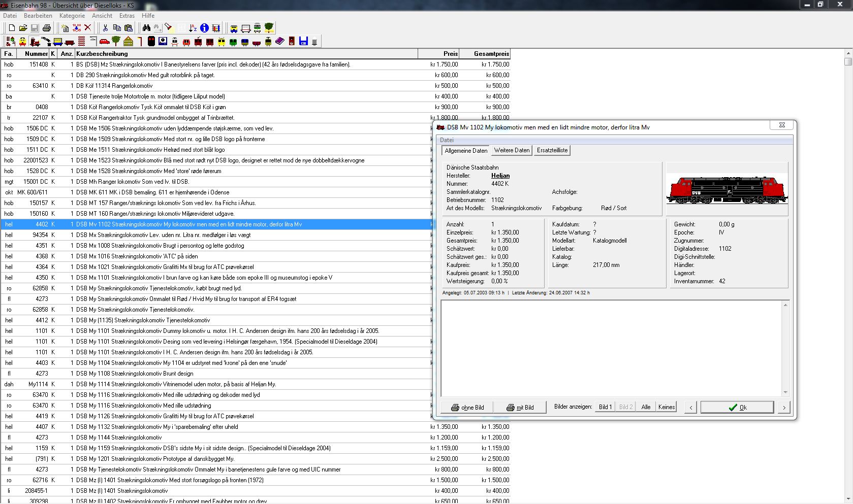Screen dimensions: 853x504
Task: Toggle the Alle images button
Action: click(x=646, y=407)
